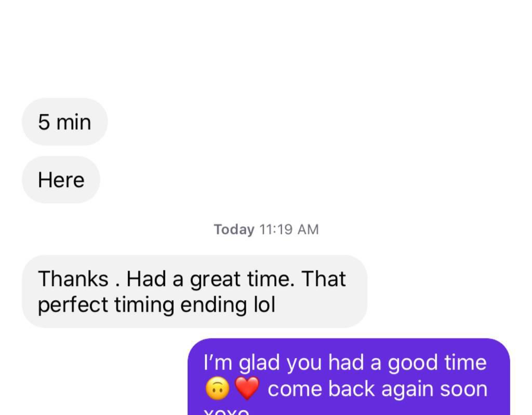Click the word "Thanks" in gray message

click(x=73, y=279)
